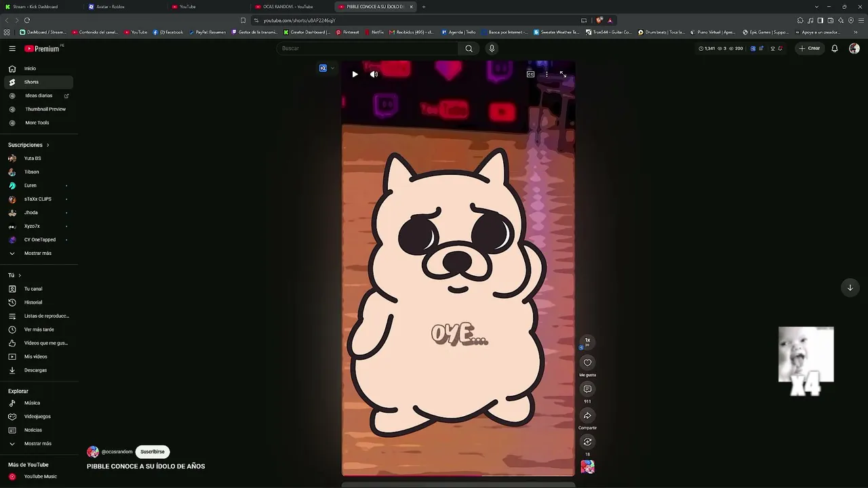The image size is (868, 488).
Task: Change playback speed via 1x button
Action: [587, 341]
